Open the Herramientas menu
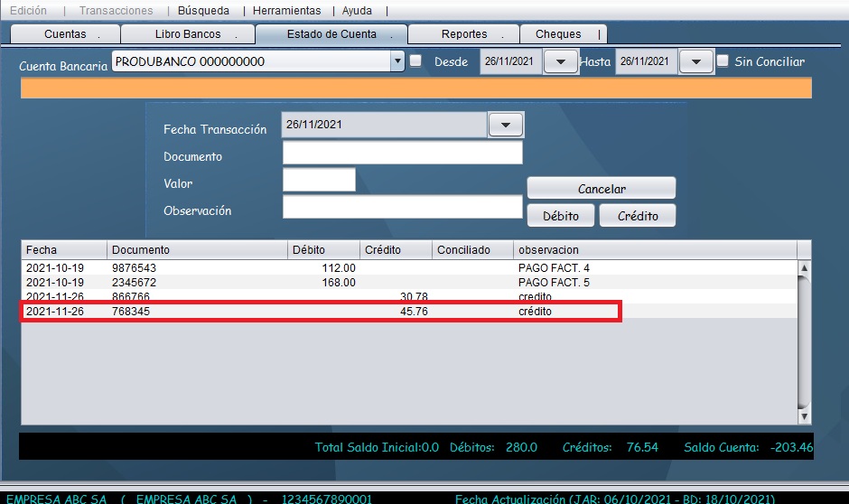The image size is (849, 504). [x=286, y=11]
